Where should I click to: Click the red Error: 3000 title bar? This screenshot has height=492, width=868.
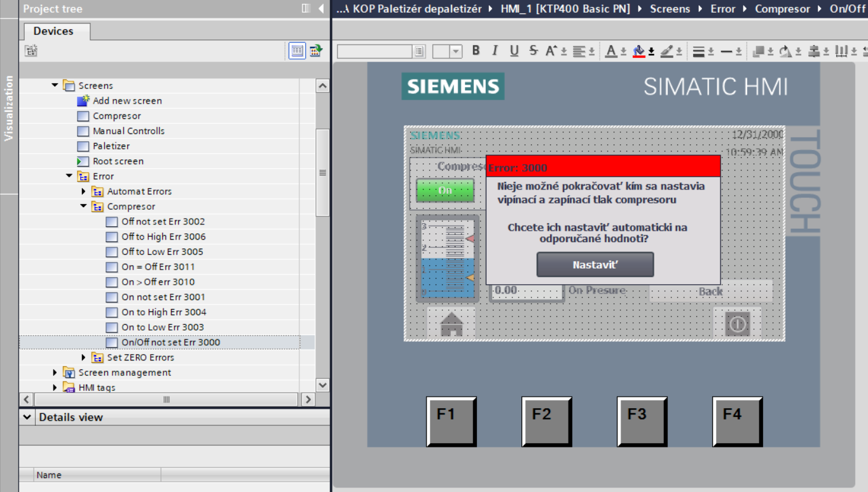click(x=603, y=167)
